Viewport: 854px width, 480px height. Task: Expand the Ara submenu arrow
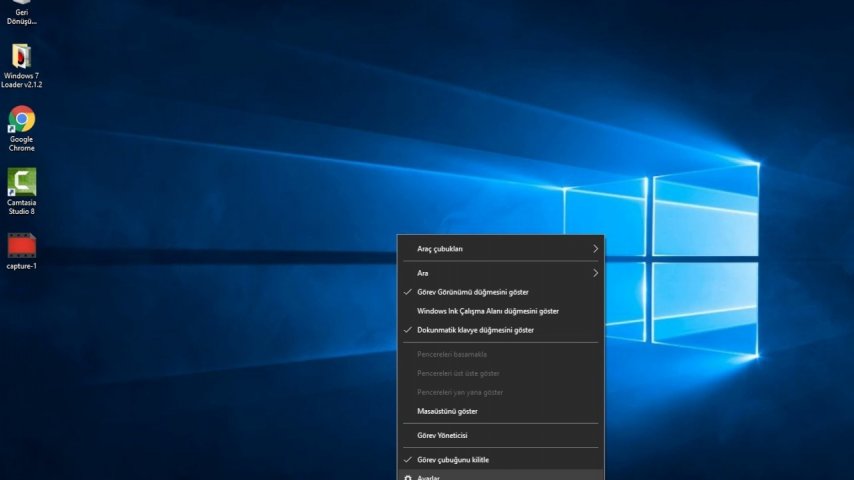[595, 273]
